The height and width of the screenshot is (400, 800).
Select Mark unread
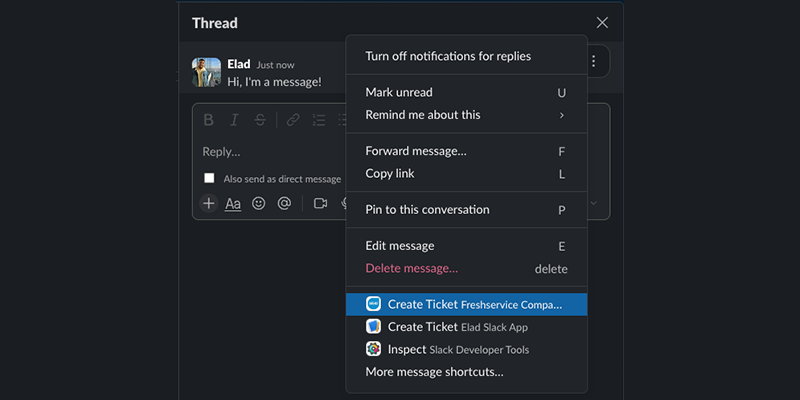tap(466, 92)
